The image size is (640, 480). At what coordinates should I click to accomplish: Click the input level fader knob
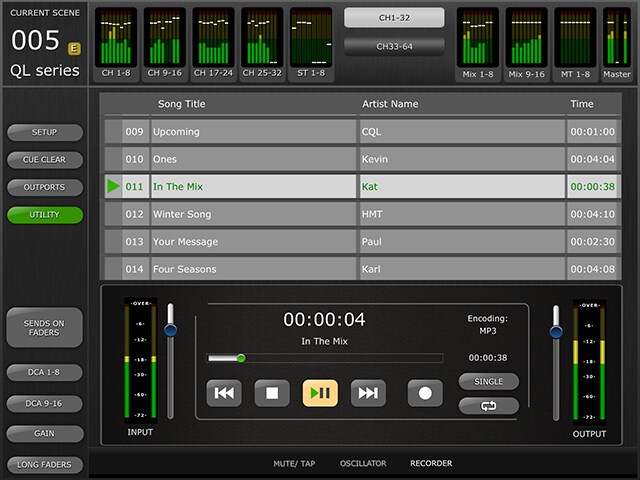coord(170,329)
